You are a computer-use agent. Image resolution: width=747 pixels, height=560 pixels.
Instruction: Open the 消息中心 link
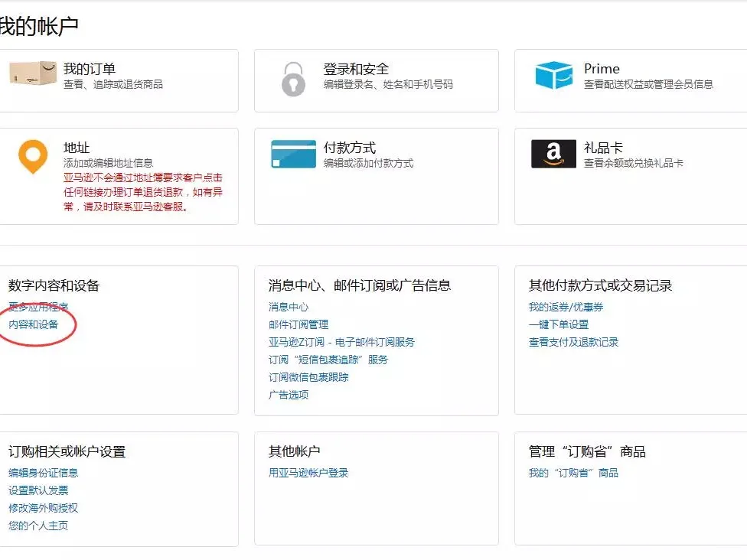tap(289, 307)
